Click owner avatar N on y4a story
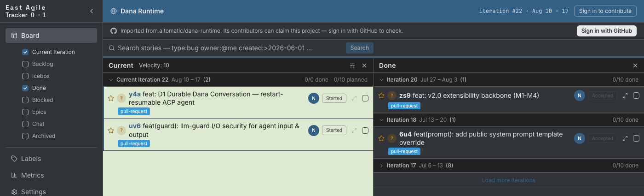 [314, 98]
